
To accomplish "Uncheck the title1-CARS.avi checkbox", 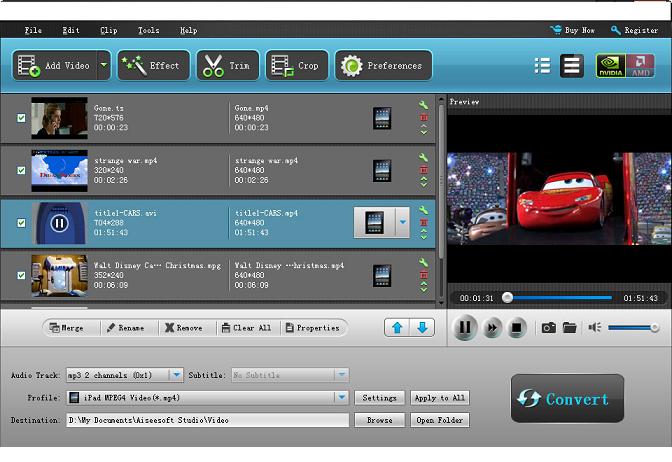I will click(21, 223).
